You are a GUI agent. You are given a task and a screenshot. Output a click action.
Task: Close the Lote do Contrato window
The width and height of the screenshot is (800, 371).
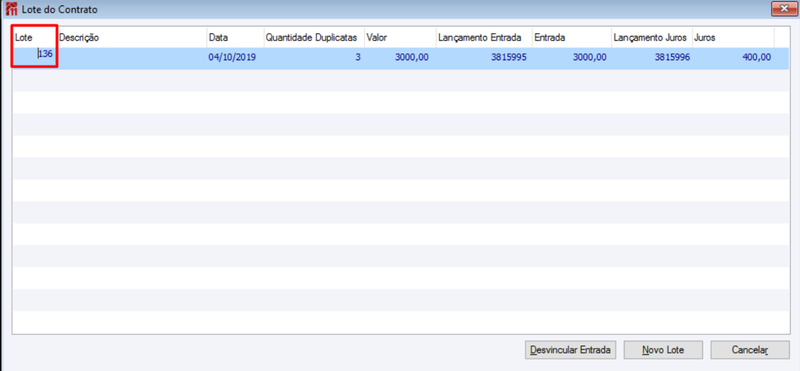point(781,8)
